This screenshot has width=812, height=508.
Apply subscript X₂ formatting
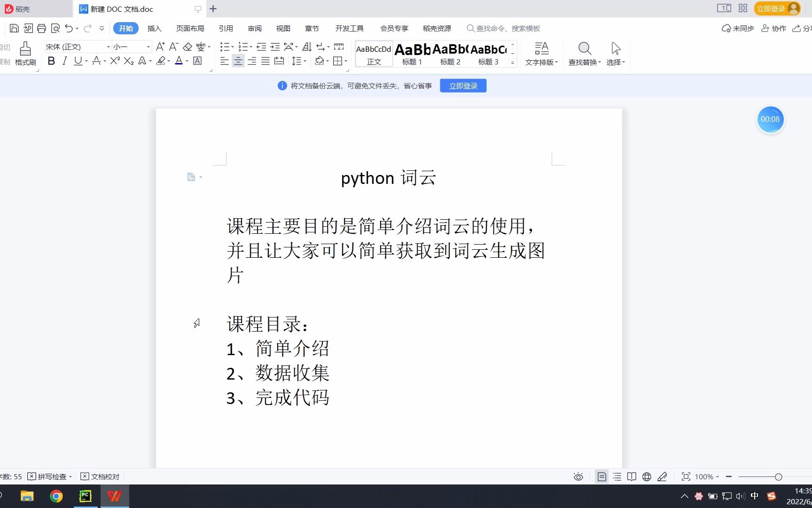click(x=129, y=61)
